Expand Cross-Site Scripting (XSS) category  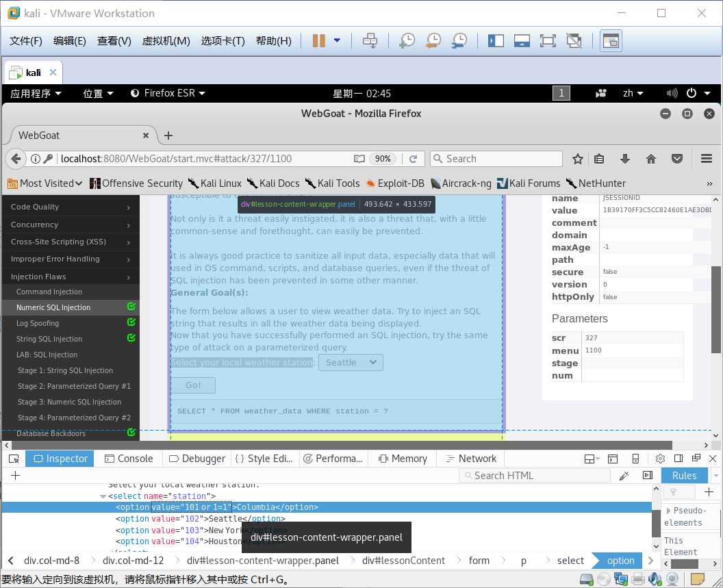click(71, 242)
